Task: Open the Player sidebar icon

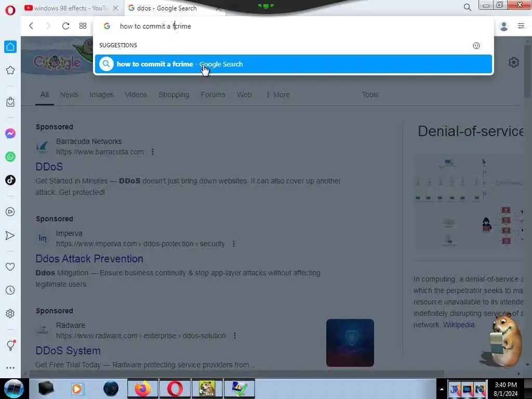Action: coord(10,212)
